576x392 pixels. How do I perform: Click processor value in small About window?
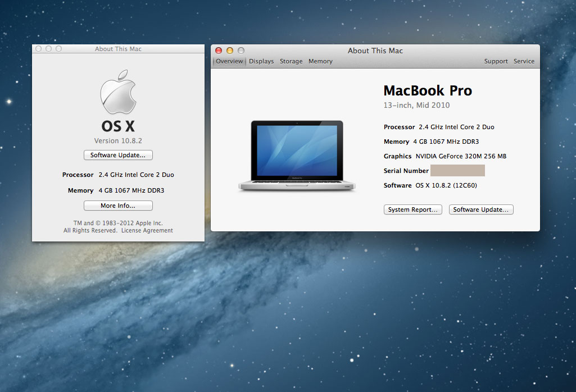[137, 175]
